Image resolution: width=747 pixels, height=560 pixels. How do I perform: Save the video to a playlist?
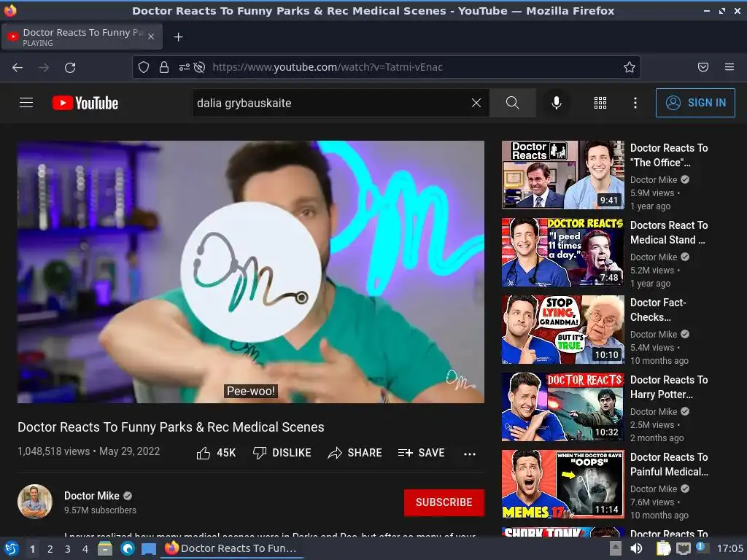coord(422,453)
